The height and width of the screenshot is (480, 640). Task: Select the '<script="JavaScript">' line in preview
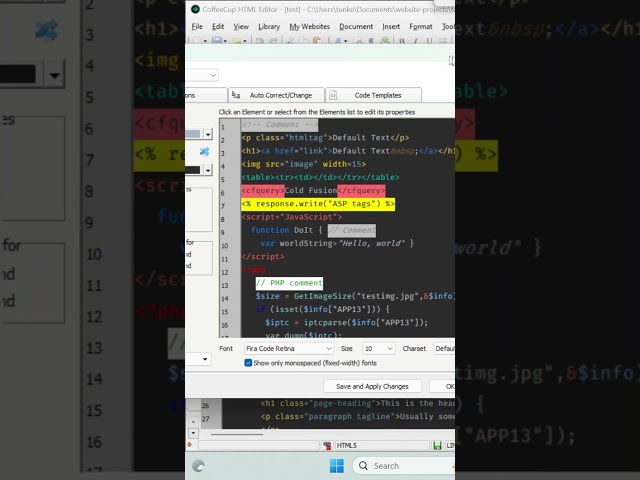click(x=291, y=217)
